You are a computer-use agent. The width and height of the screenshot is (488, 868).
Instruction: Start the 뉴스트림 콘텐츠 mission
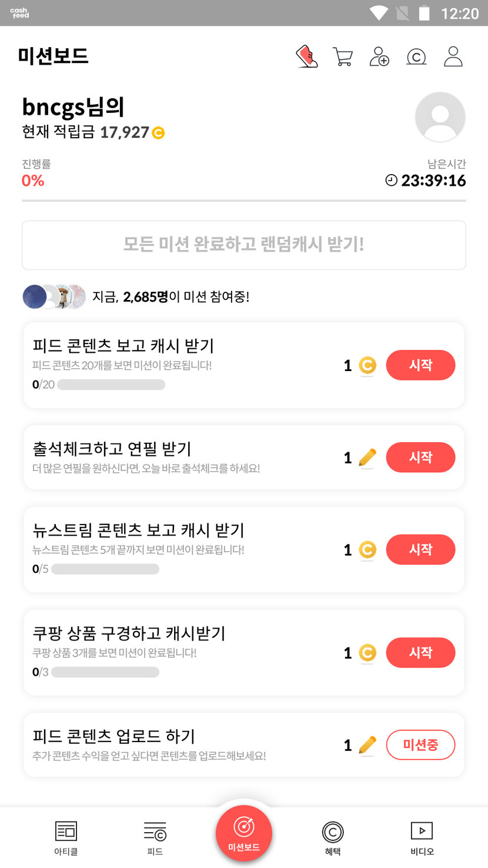[x=420, y=550]
